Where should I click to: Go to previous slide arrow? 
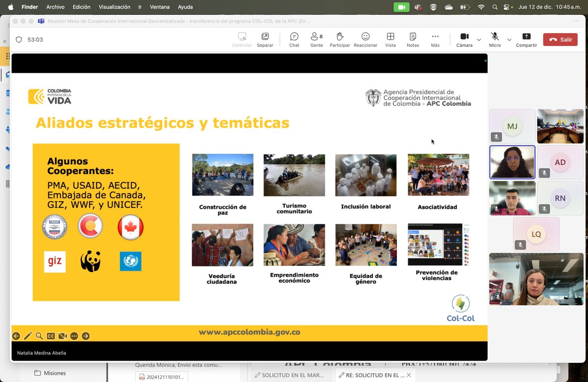click(16, 336)
